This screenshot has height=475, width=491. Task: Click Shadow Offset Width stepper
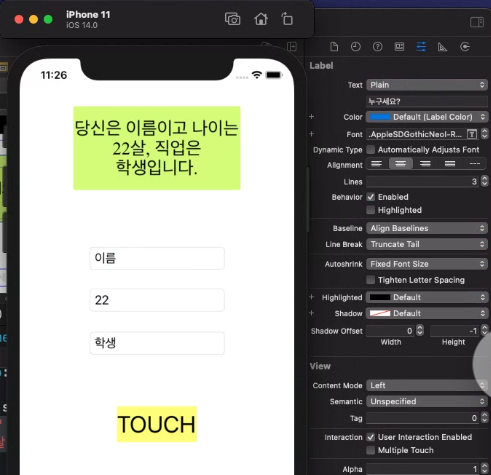pyautogui.click(x=420, y=331)
